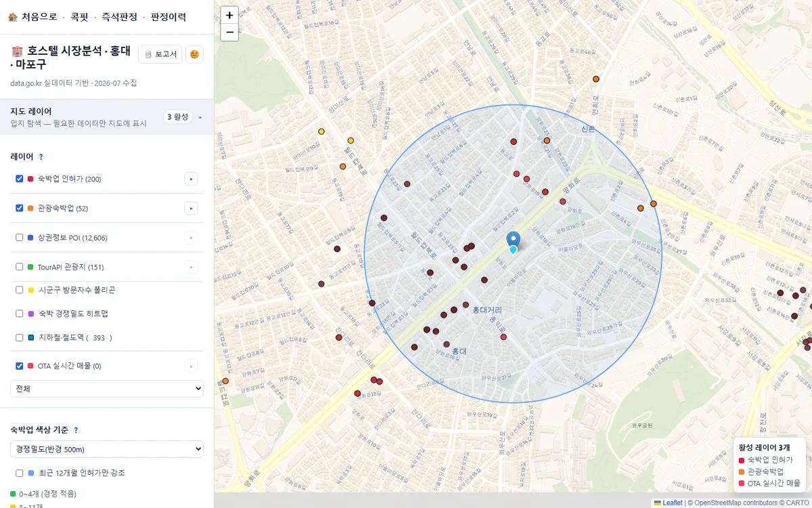The image size is (812, 508).
Task: Open the OpenStreetMap attribution link
Action: [x=719, y=503]
